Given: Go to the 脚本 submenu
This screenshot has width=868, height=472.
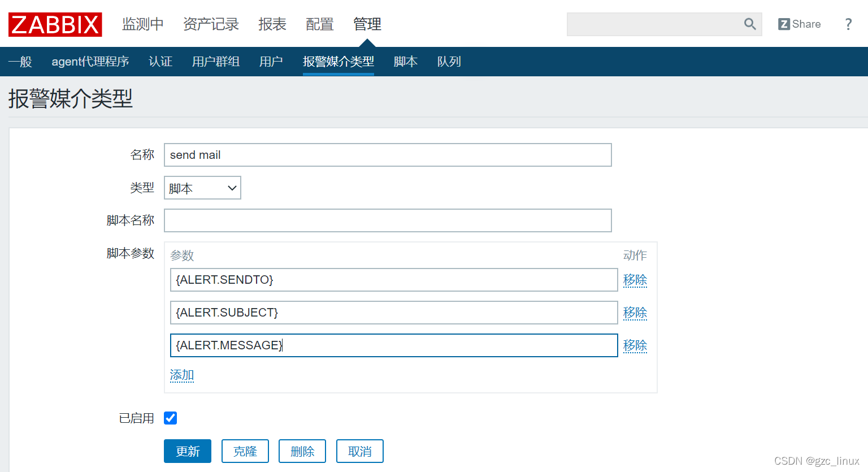Looking at the screenshot, I should pos(406,61).
